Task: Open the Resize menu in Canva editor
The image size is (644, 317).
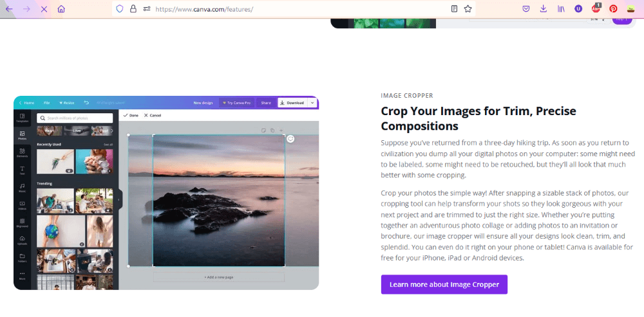Action: [x=67, y=102]
